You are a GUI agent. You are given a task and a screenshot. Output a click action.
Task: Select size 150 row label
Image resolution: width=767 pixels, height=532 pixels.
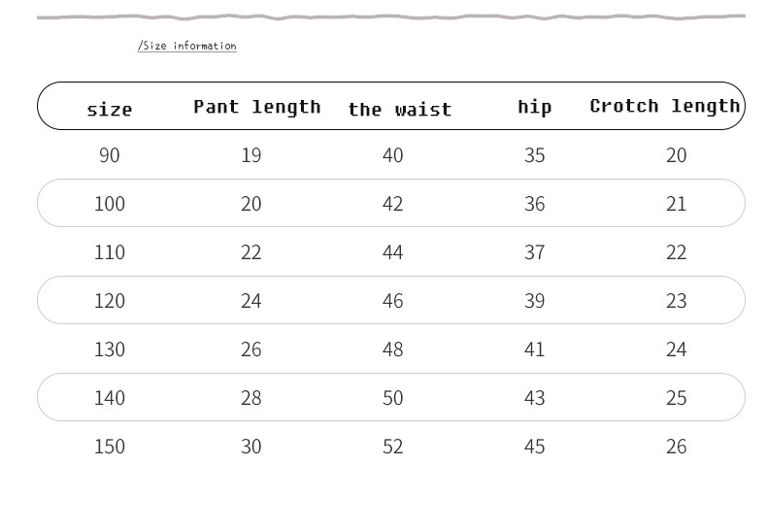[x=110, y=447]
